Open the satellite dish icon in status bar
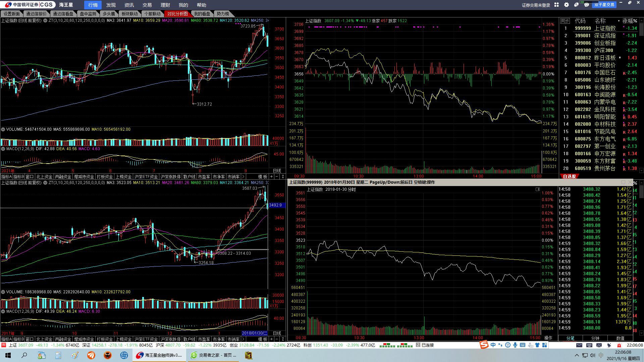Image resolution: width=644 pixels, height=362 pixels. pos(609,345)
